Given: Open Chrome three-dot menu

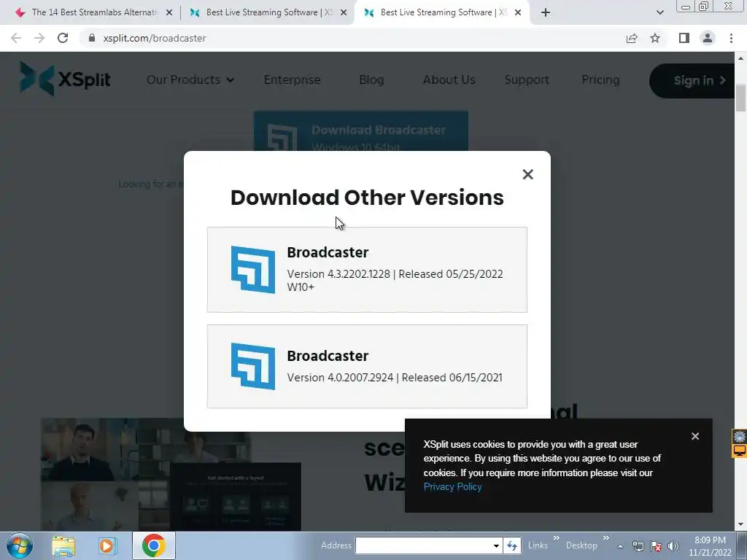Looking at the screenshot, I should coord(731,38).
